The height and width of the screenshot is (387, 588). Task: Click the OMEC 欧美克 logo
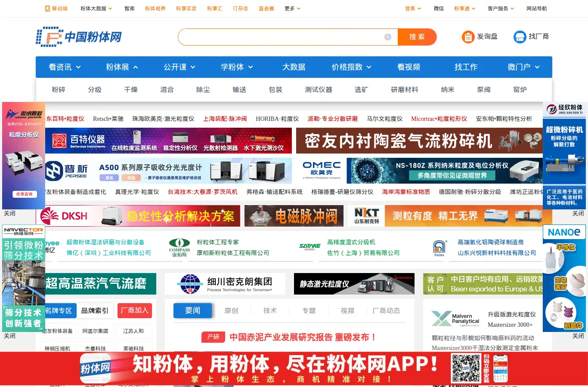pyautogui.click(x=322, y=171)
